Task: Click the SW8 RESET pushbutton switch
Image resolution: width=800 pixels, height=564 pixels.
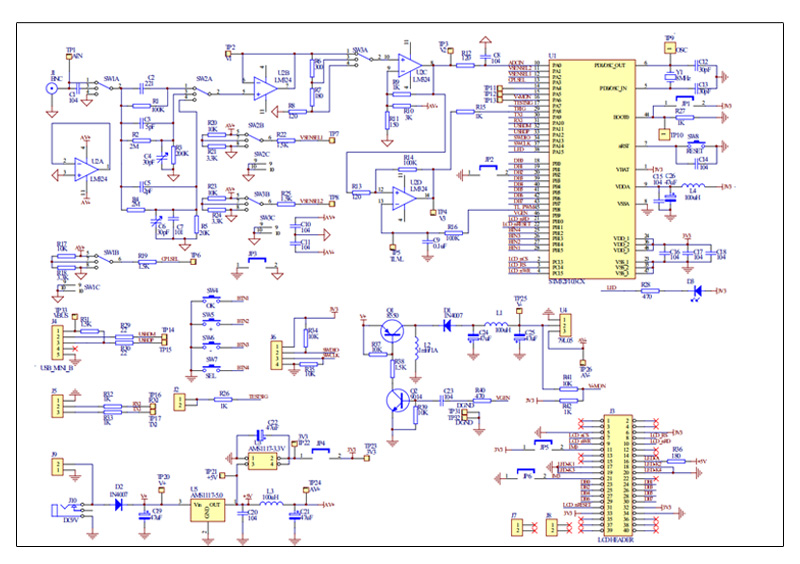Action: (694, 144)
